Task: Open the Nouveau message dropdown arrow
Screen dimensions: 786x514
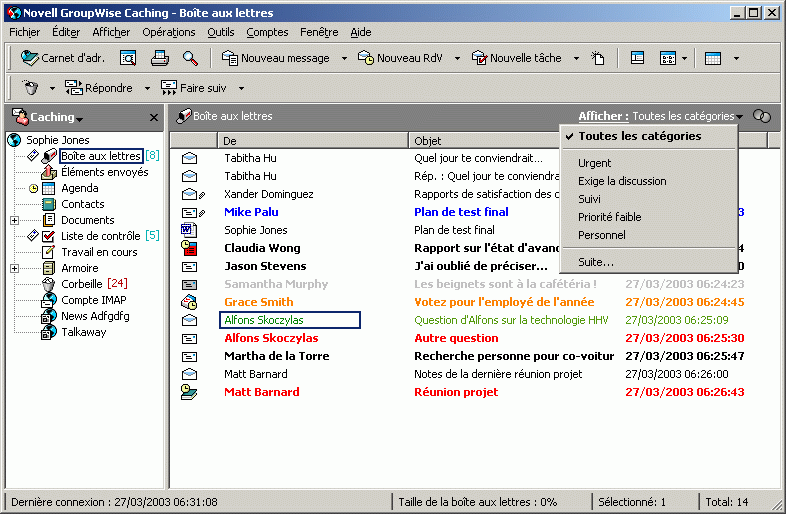Action: tap(344, 58)
